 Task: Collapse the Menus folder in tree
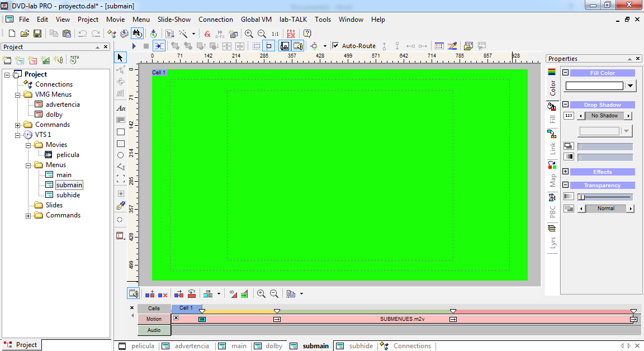pyautogui.click(x=28, y=165)
